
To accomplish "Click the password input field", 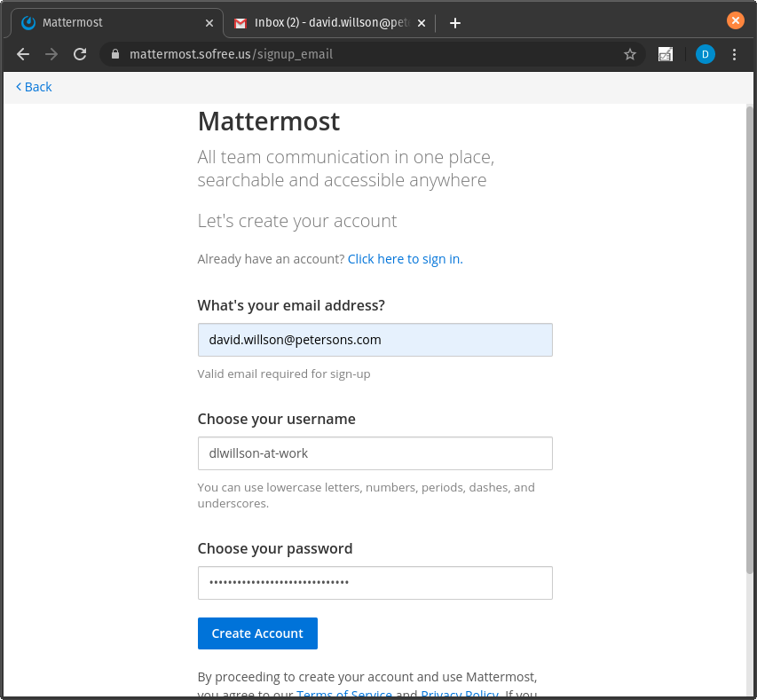I will point(375,583).
